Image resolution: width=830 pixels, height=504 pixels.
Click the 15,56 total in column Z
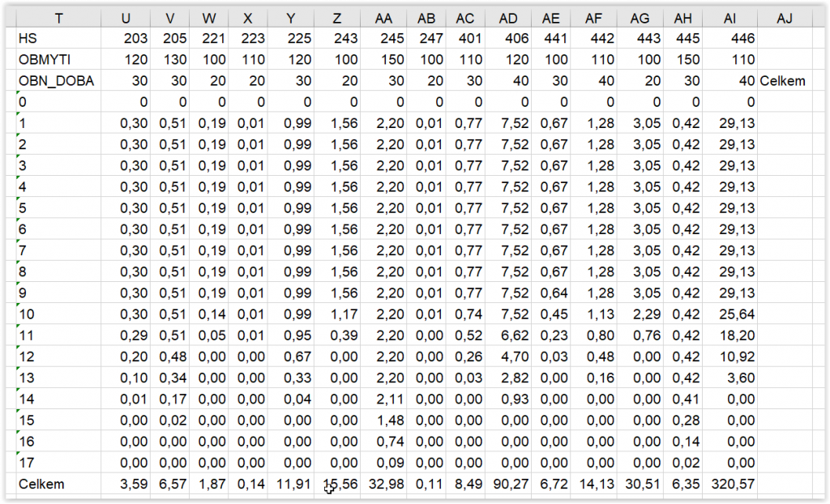point(337,484)
